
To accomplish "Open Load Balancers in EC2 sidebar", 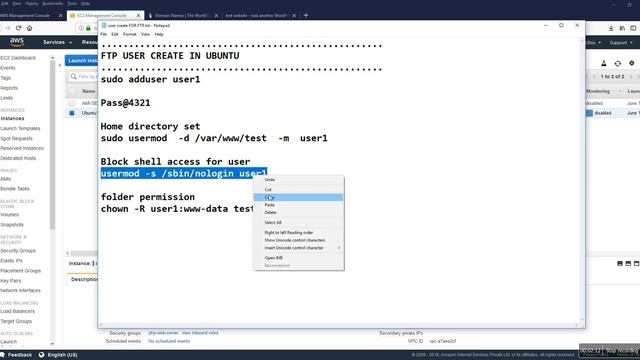I will 18,311.
